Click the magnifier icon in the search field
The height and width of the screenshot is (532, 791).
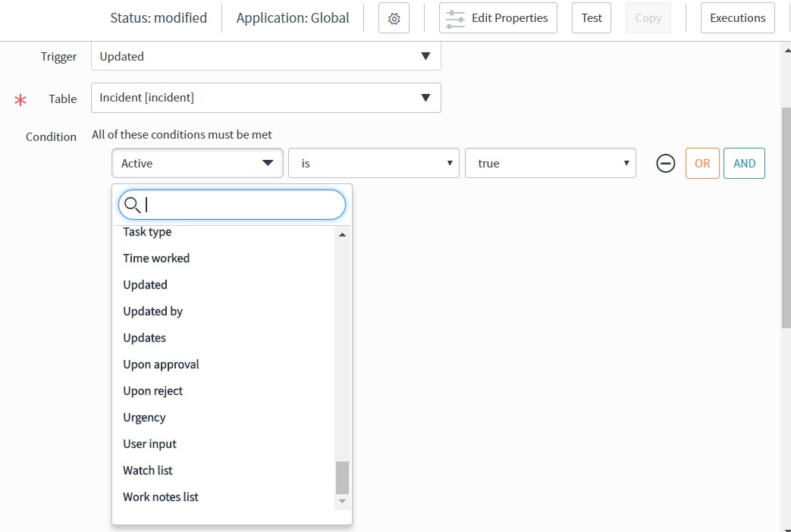[132, 205]
